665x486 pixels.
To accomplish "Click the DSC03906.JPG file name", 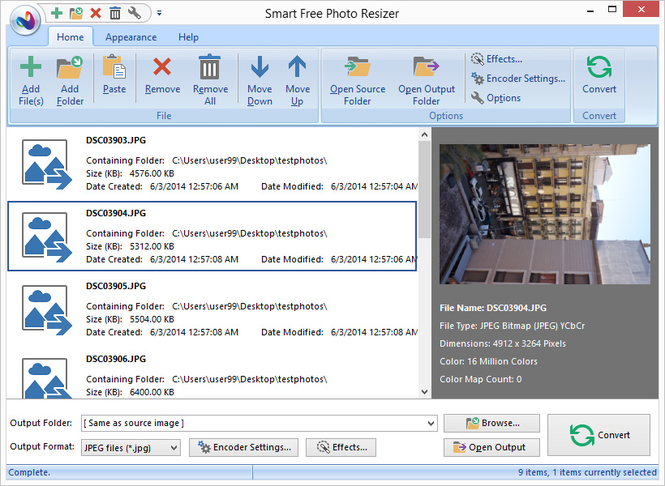I will click(x=116, y=359).
